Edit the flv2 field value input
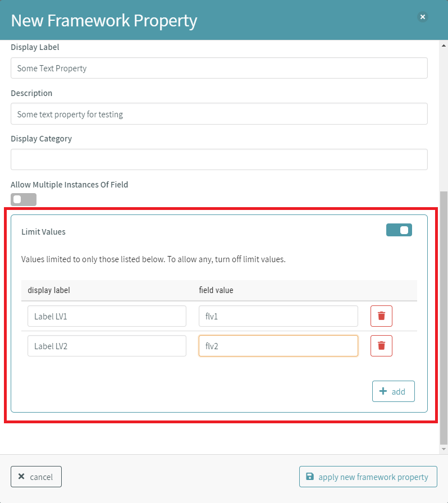Screen dimensions: 448x503 click(x=278, y=346)
